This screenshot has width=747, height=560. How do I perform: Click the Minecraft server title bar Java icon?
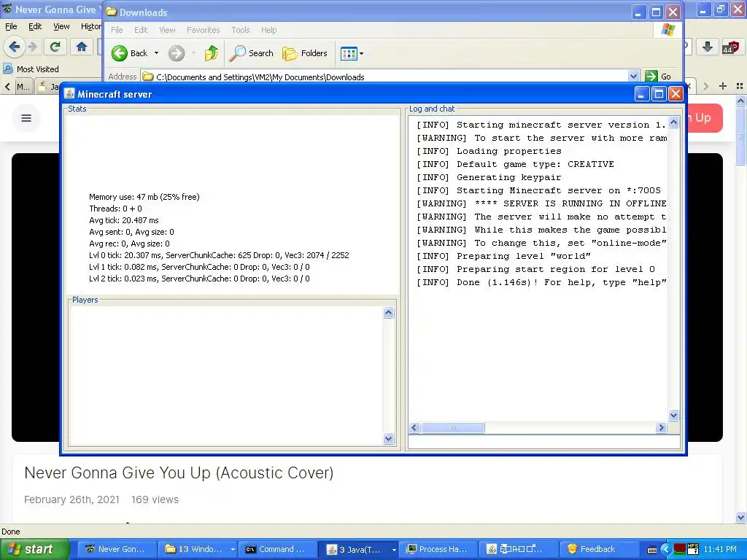click(x=69, y=94)
